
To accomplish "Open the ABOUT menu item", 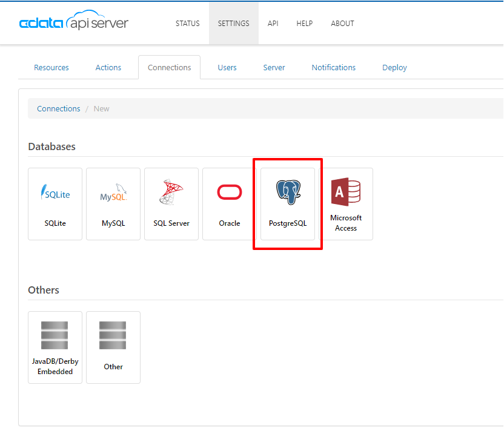I will pos(342,24).
